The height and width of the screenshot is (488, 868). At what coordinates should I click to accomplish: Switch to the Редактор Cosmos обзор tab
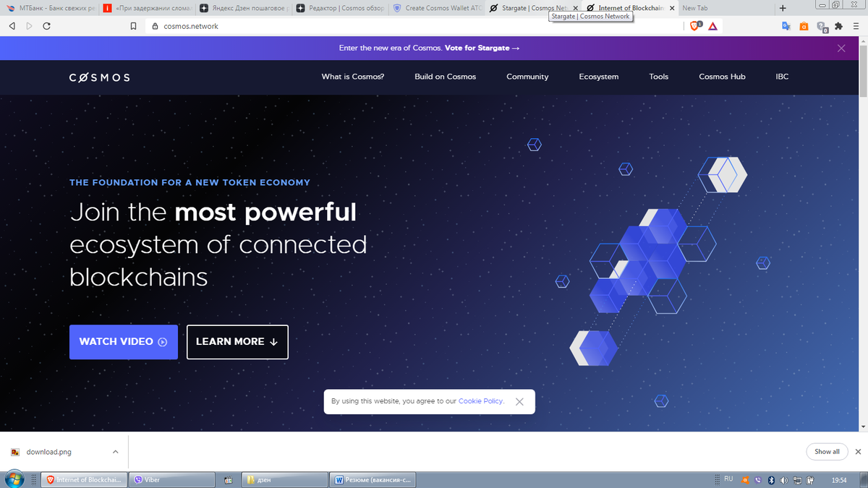coord(341,8)
